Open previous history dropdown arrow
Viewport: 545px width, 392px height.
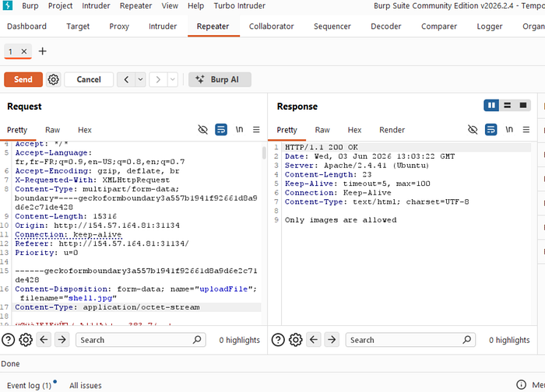pyautogui.click(x=140, y=79)
